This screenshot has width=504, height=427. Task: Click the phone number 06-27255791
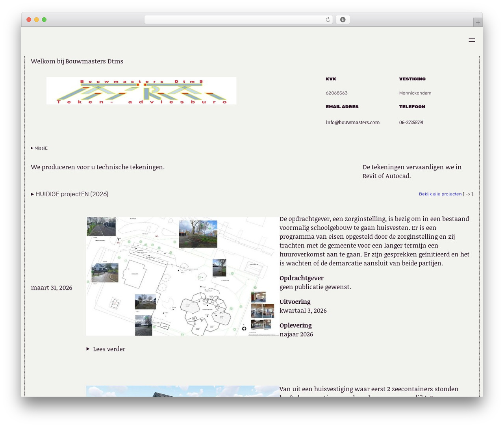point(411,123)
